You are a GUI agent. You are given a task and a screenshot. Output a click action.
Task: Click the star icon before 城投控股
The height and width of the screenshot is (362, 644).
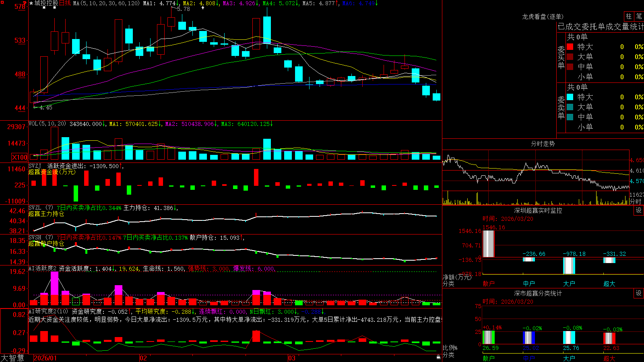(x=31, y=3)
